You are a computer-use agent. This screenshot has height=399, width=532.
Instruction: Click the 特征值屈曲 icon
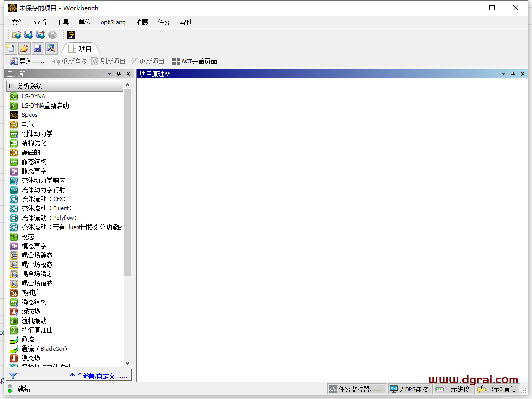tap(14, 330)
